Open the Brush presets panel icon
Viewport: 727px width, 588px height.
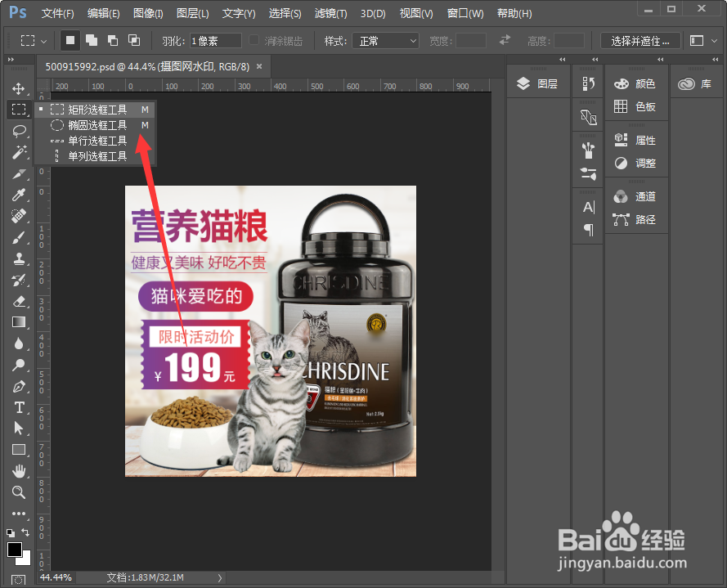point(588,150)
